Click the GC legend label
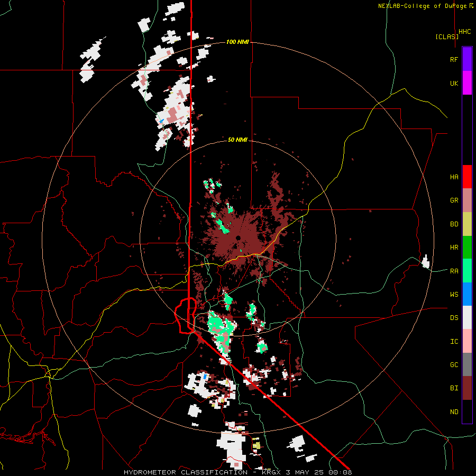The image size is (476, 476). pyautogui.click(x=454, y=365)
